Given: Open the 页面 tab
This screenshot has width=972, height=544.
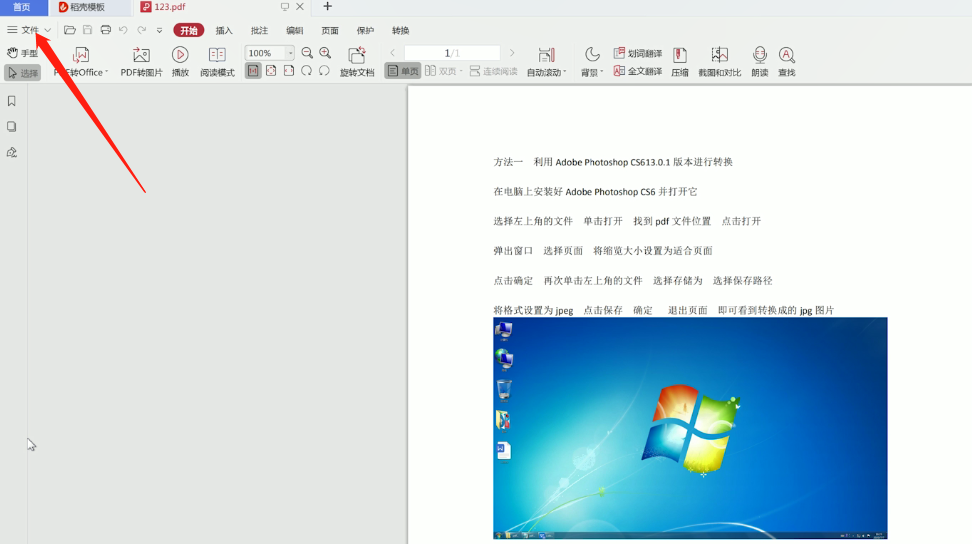Looking at the screenshot, I should pos(330,30).
